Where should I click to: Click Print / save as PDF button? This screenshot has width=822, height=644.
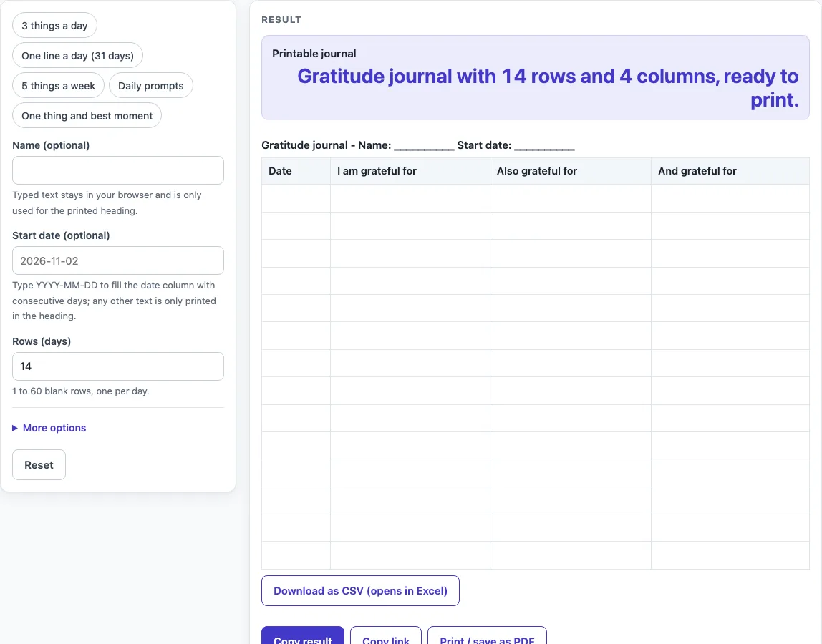click(x=487, y=635)
